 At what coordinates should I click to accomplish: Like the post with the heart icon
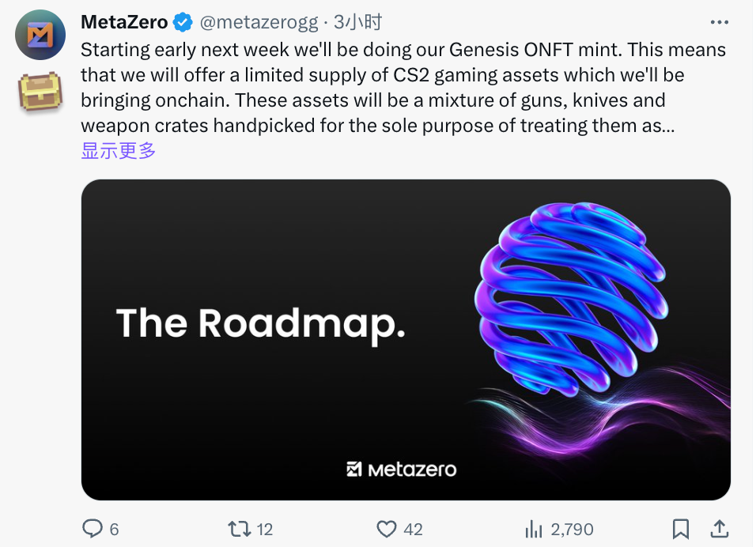(x=386, y=529)
